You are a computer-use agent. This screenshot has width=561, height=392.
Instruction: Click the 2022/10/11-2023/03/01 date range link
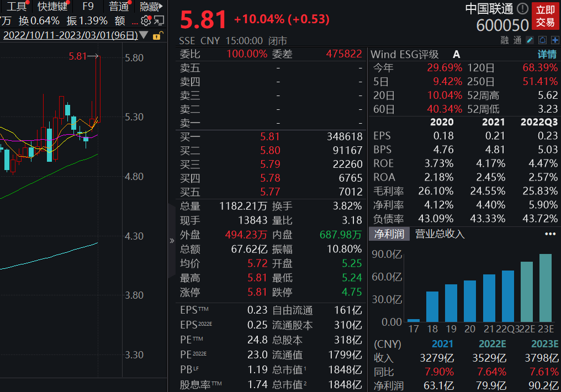tap(71, 35)
